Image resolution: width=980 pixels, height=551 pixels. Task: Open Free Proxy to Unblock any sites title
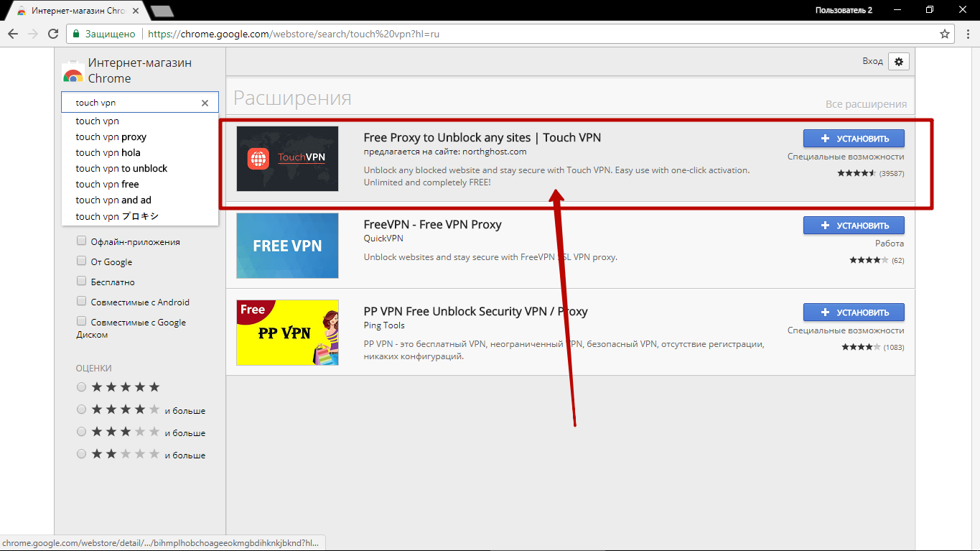(x=482, y=137)
